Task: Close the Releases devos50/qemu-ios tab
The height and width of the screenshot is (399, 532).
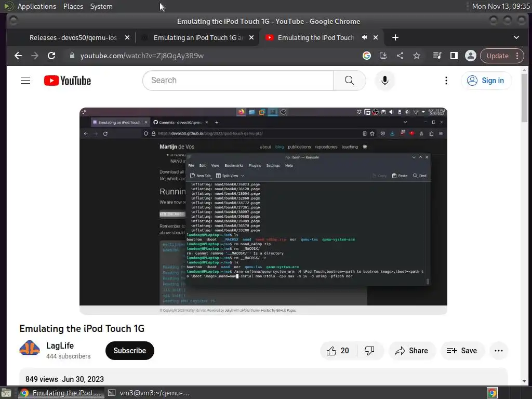Action: [x=127, y=37]
